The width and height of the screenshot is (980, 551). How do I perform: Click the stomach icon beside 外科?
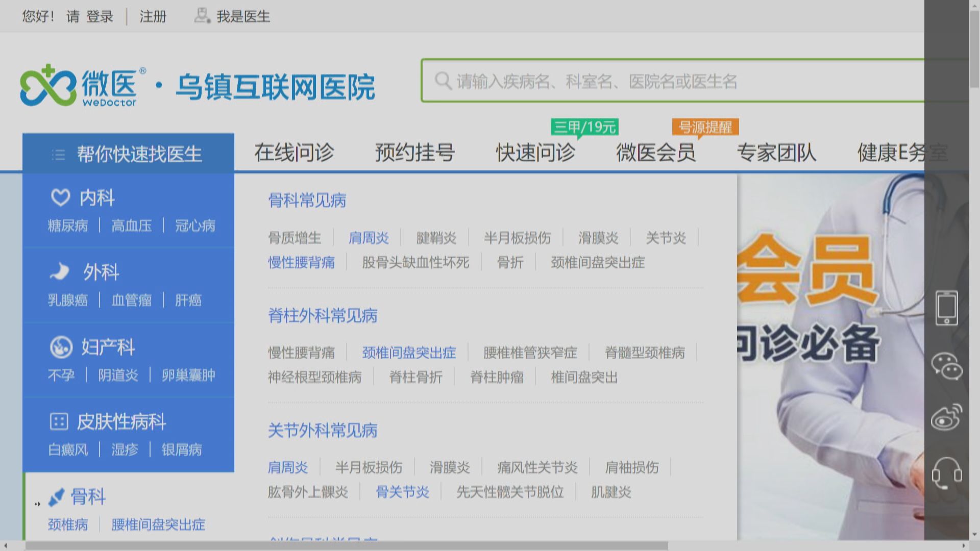click(59, 271)
